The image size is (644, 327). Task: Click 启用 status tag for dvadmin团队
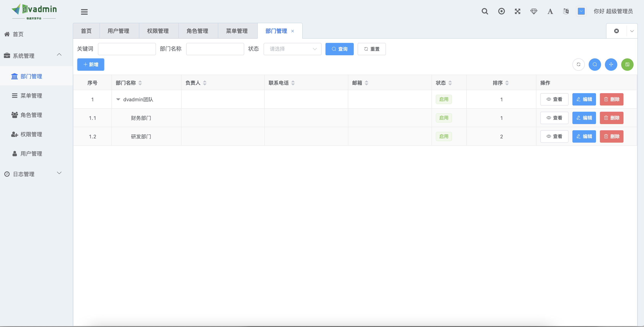click(x=444, y=99)
